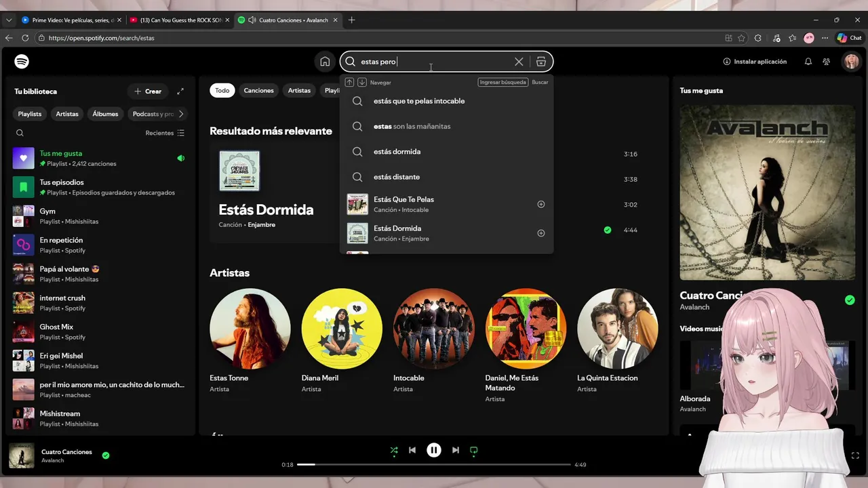Toggle the green check under the Avalanch album art
The width and height of the screenshot is (868, 488).
(x=850, y=300)
